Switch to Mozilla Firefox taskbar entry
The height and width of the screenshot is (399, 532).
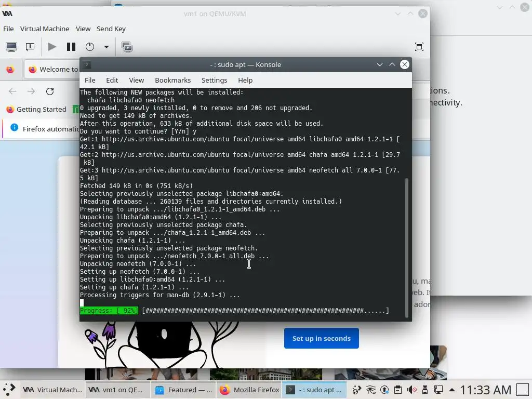249,390
